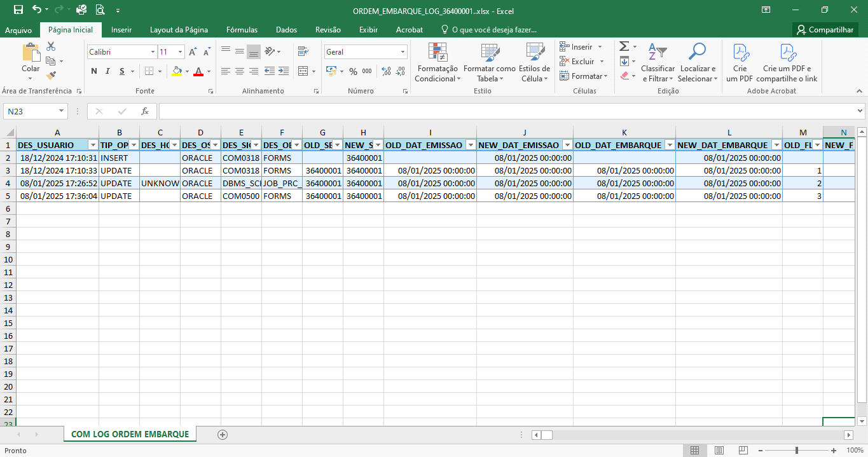Click the Cut scissors icon
868x457 pixels.
click(x=51, y=46)
